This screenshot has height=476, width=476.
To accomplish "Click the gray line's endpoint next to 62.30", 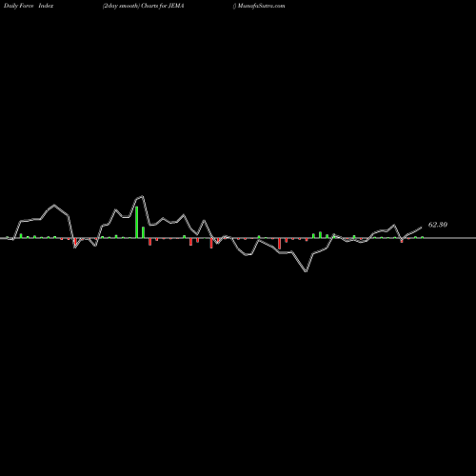I will [x=422, y=228].
